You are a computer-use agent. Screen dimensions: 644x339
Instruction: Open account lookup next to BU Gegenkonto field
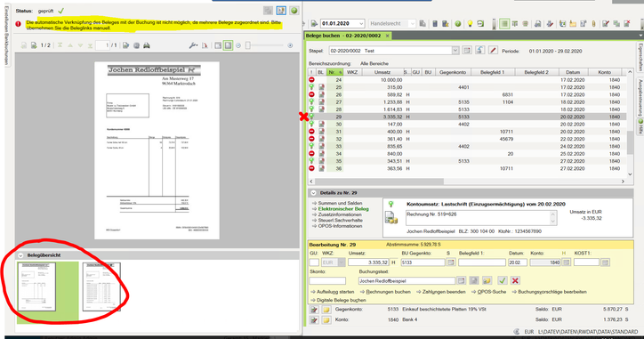click(x=451, y=262)
